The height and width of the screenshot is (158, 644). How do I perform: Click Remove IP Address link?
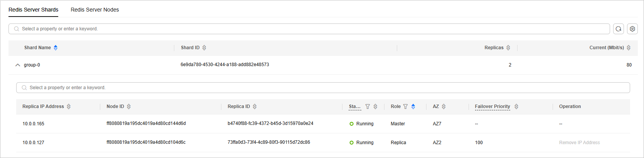[x=579, y=143]
